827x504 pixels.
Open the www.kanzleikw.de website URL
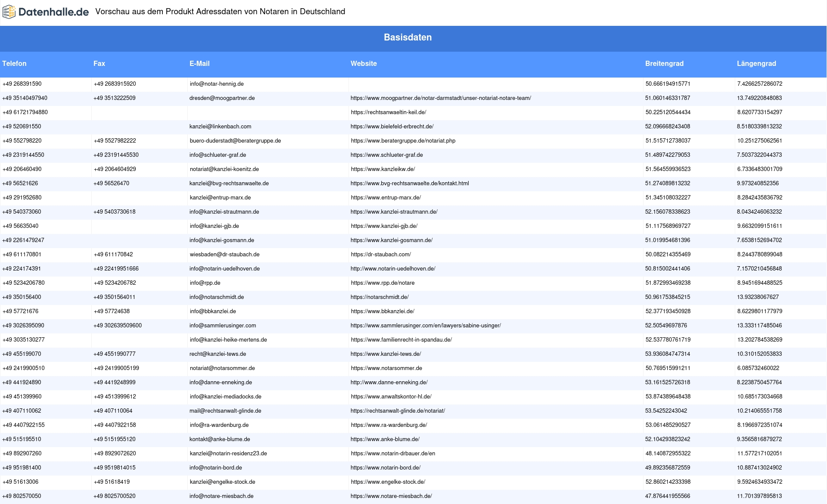point(383,169)
